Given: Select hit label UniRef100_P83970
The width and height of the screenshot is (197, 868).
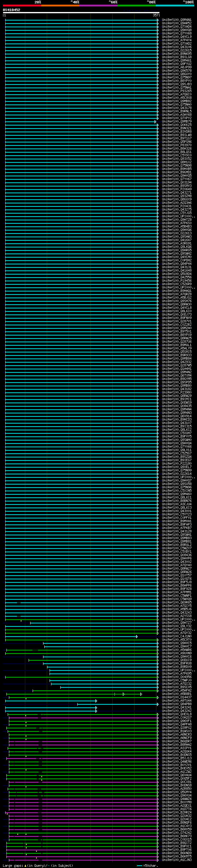Looking at the screenshot, I should [177, 145].
